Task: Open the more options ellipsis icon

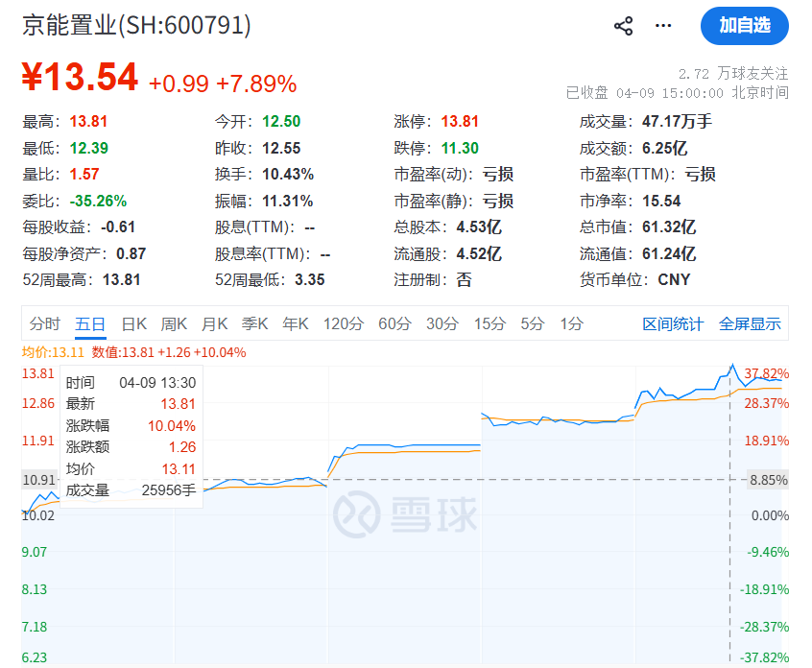Action: coord(663,26)
